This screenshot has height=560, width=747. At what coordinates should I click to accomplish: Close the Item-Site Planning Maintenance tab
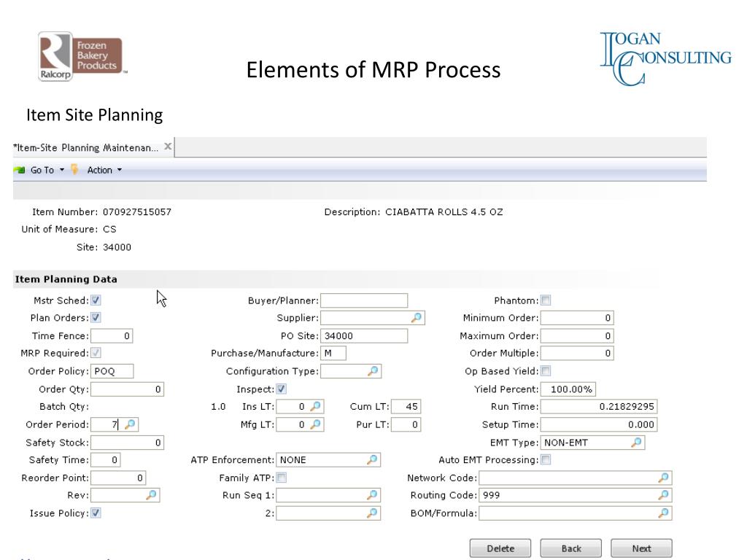(x=168, y=146)
